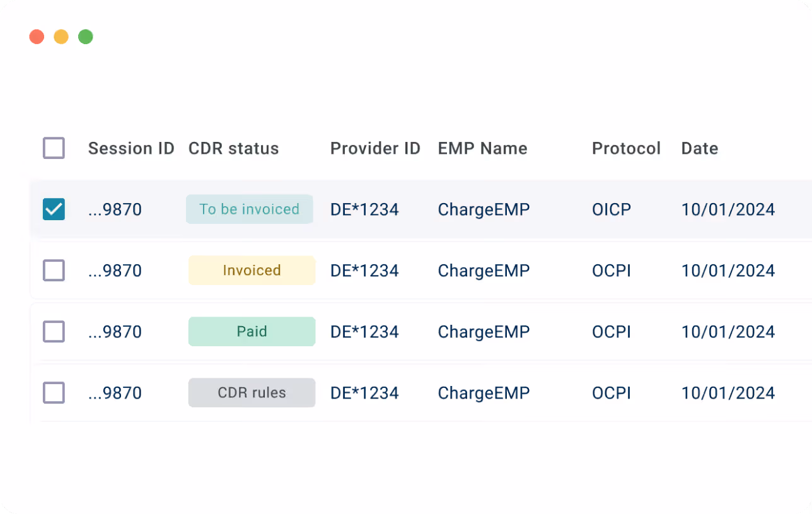Click the 'Provider ID' column header
The width and height of the screenshot is (812, 514).
point(375,148)
